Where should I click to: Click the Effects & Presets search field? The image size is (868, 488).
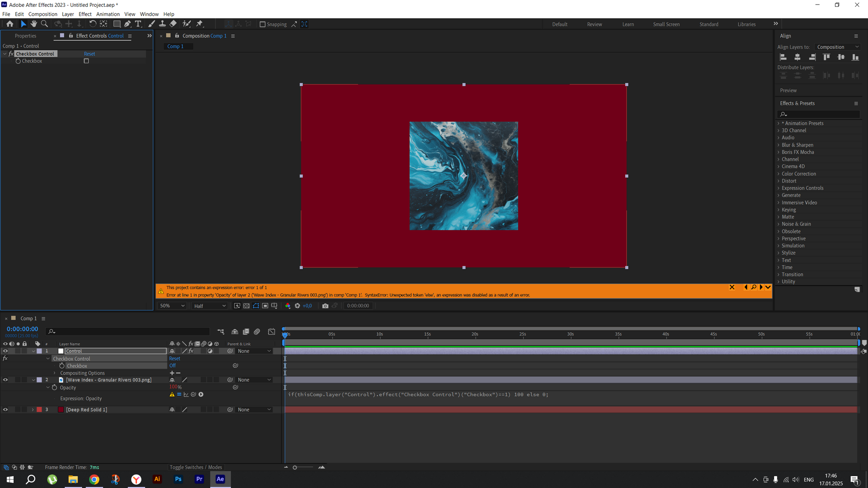pyautogui.click(x=820, y=114)
